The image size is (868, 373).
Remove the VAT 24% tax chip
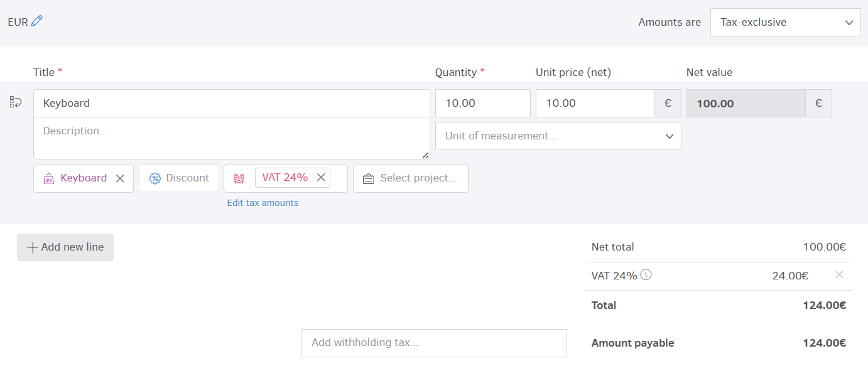click(x=321, y=177)
